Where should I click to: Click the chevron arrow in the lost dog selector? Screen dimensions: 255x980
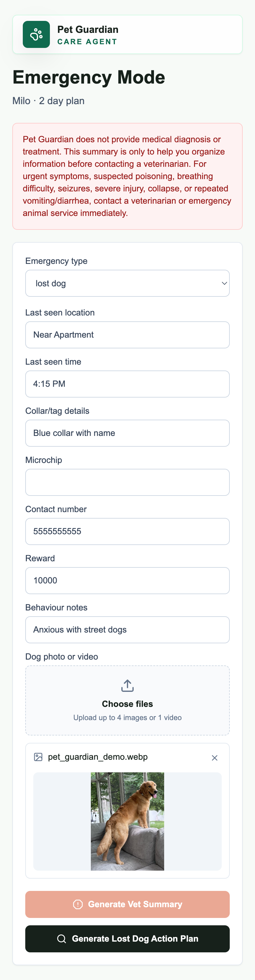[224, 284]
